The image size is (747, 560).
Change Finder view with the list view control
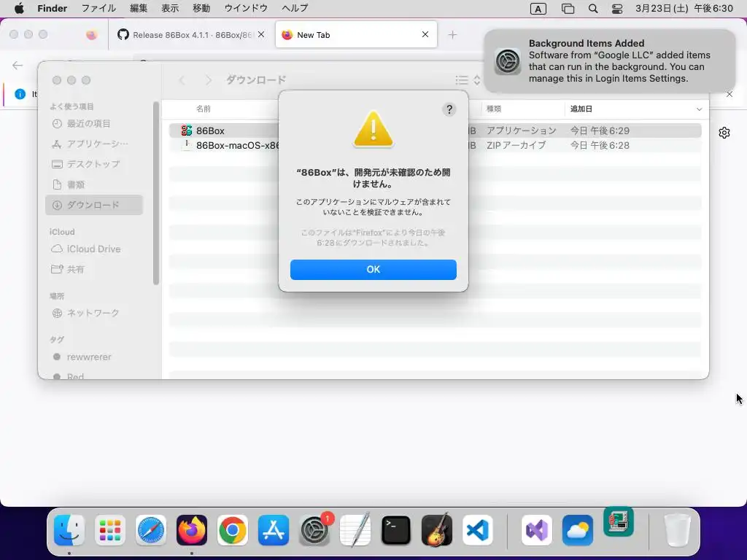[468, 80]
